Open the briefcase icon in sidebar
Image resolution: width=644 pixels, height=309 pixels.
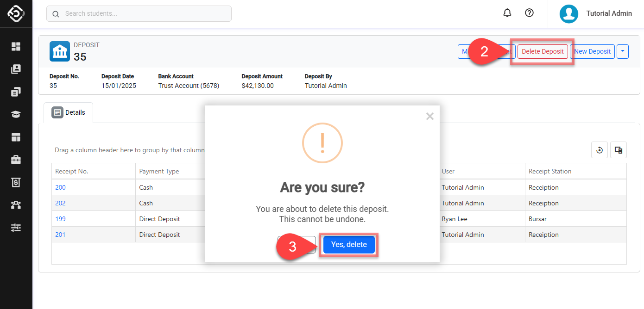(16, 160)
